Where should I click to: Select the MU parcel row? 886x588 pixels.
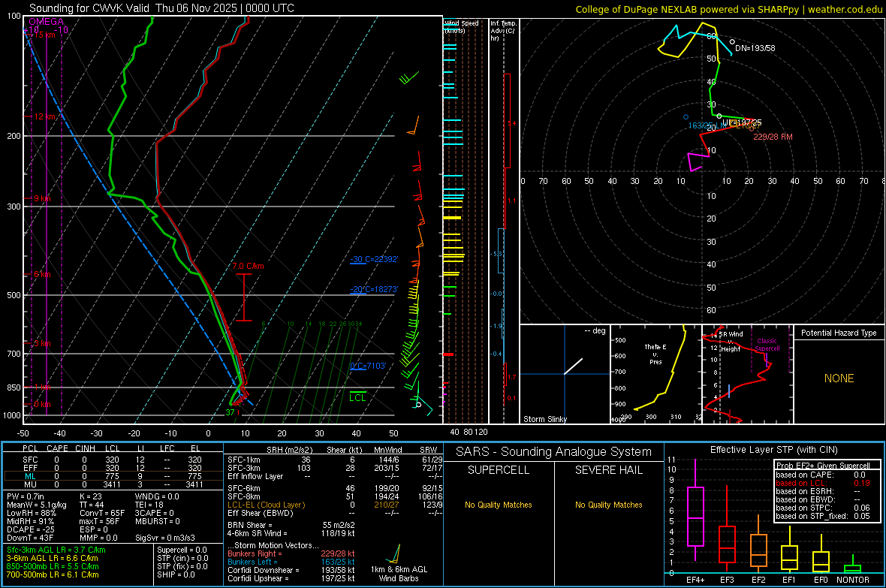coord(113,484)
